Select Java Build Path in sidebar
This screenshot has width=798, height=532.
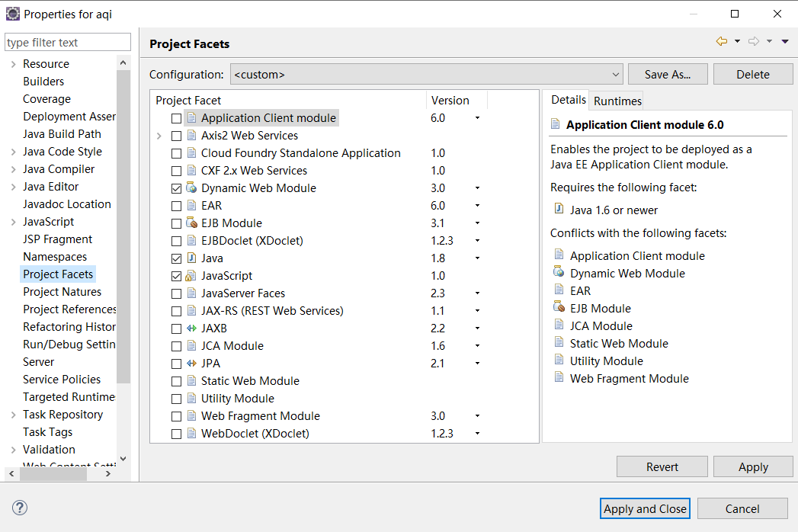(x=62, y=134)
